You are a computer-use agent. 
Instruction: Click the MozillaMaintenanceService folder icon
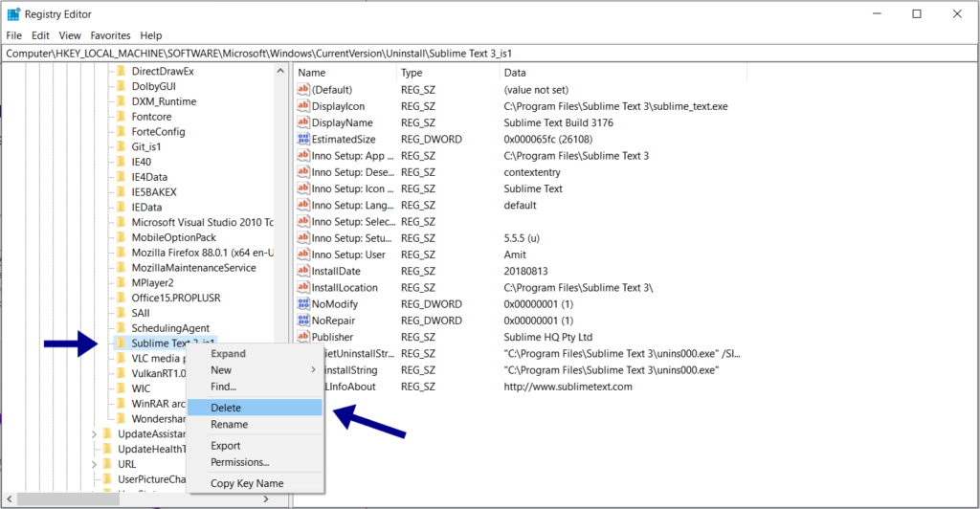[121, 268]
